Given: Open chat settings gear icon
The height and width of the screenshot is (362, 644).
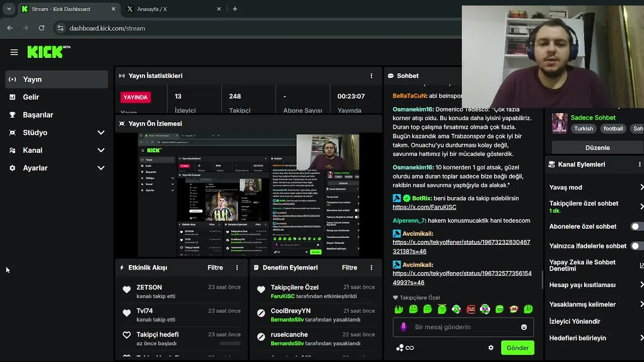Looking at the screenshot, I should coord(491,348).
